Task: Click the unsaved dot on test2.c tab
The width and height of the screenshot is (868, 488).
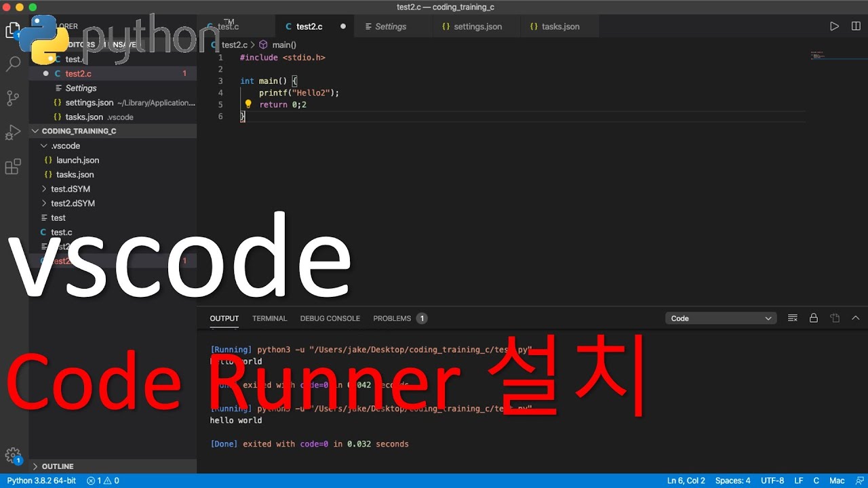Action: click(342, 26)
